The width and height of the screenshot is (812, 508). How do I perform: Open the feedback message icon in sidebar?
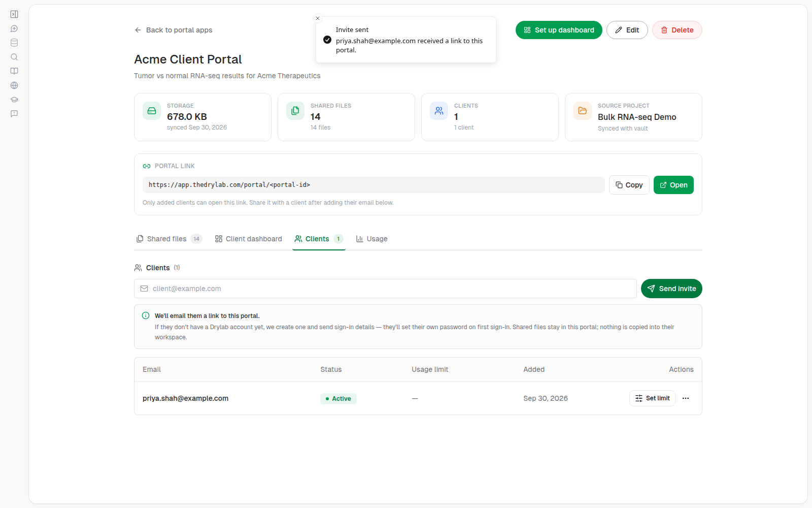pos(14,114)
